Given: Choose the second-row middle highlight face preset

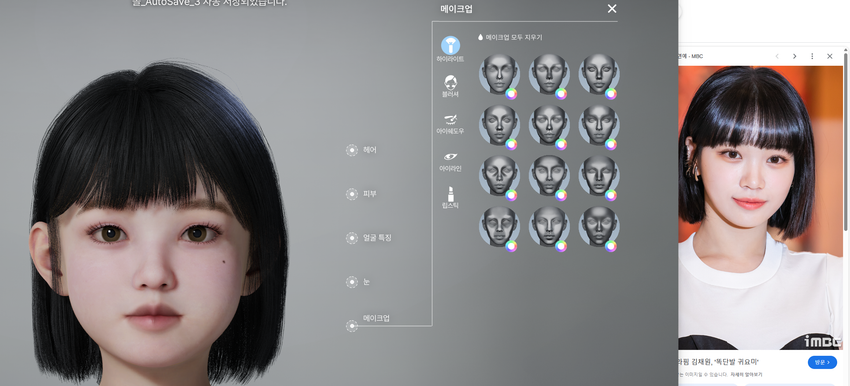Looking at the screenshot, I should (x=549, y=125).
